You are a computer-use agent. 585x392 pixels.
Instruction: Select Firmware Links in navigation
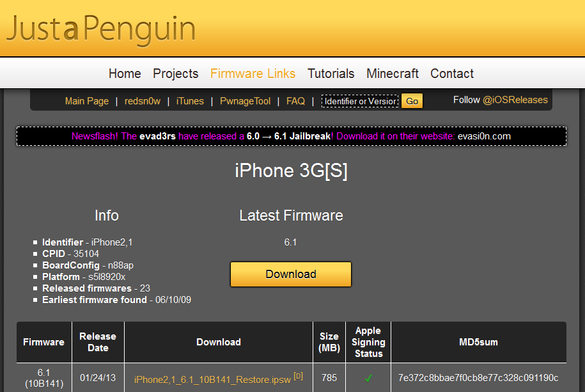(x=253, y=74)
